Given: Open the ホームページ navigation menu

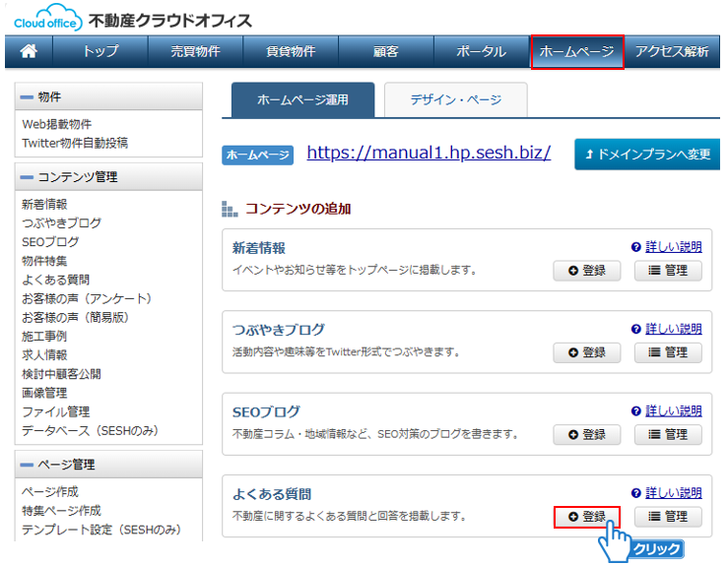Looking at the screenshot, I should pyautogui.click(x=577, y=52).
